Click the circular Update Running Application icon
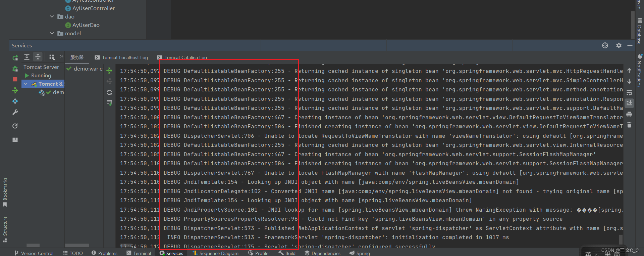644x256 pixels. tap(15, 126)
